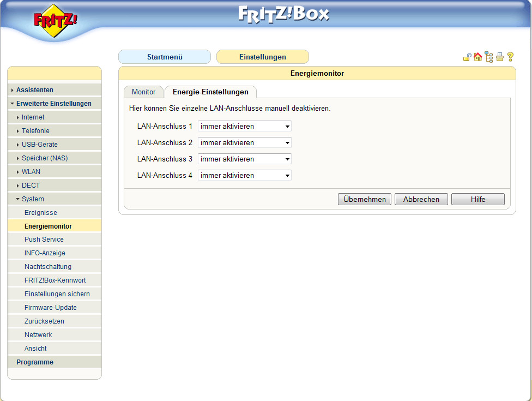The width and height of the screenshot is (532, 401).
Task: Click the Energiemonitor panel heading
Action: click(317, 73)
